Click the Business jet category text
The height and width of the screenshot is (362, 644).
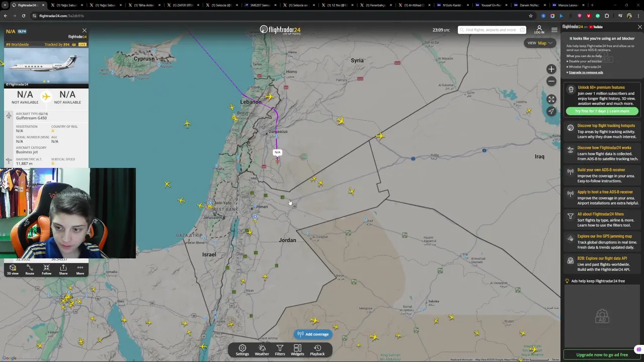(27, 152)
